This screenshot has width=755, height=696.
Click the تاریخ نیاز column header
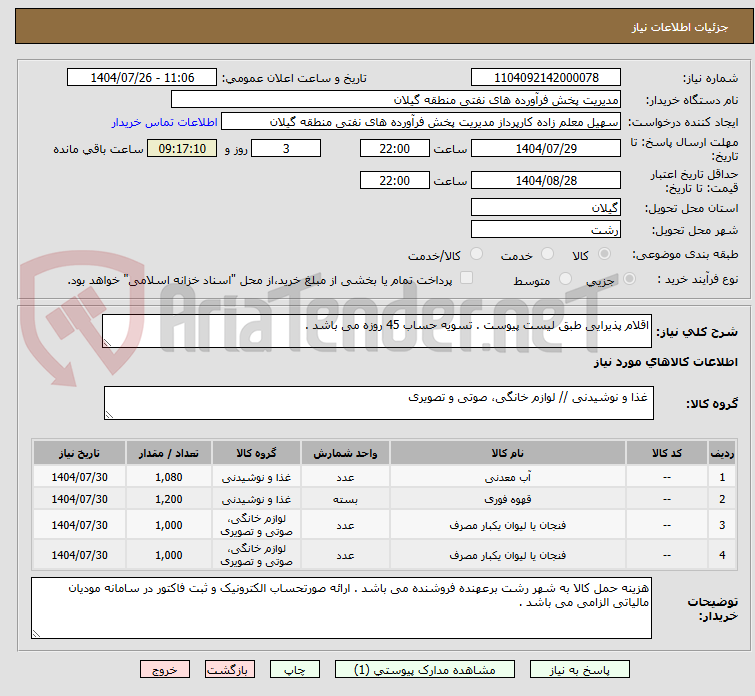coord(79,453)
